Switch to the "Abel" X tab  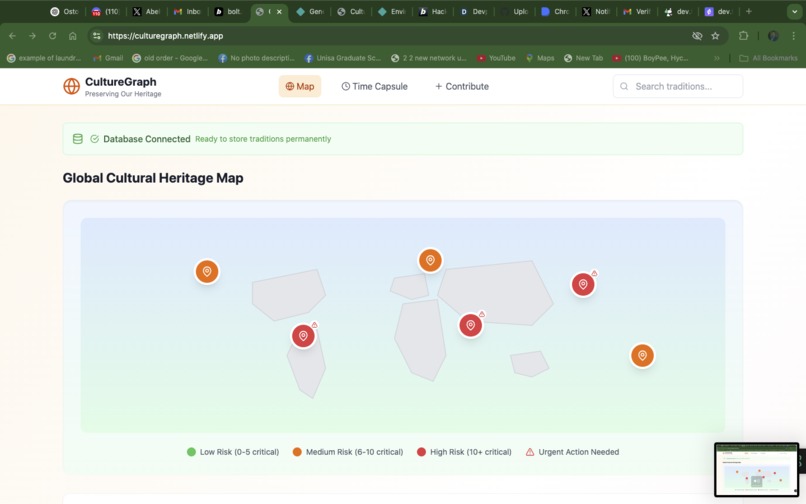coord(146,11)
